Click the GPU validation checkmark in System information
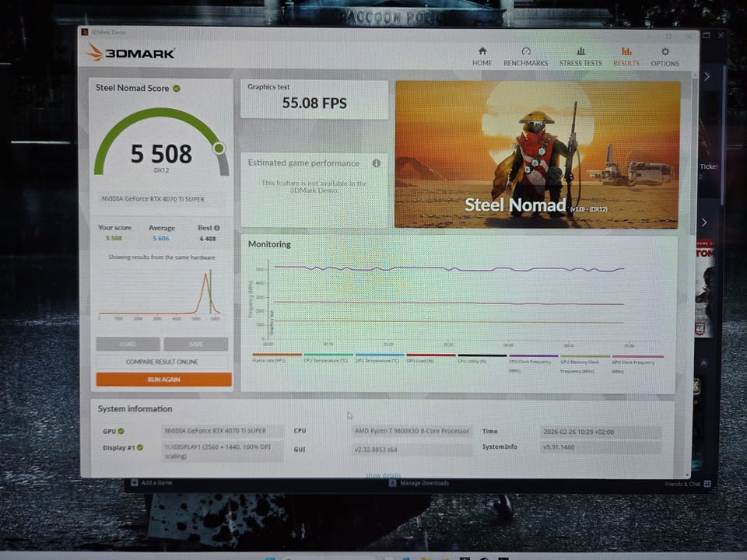This screenshot has width=747, height=560. point(121,431)
